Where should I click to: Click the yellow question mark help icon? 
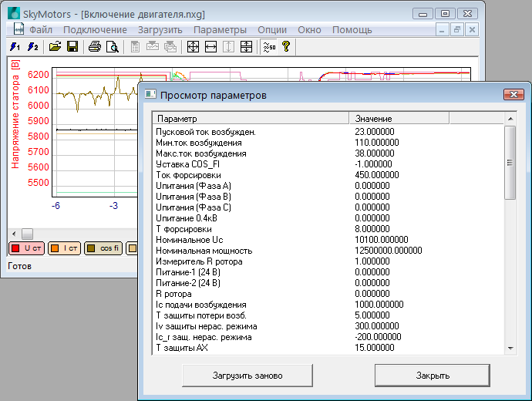[286, 47]
